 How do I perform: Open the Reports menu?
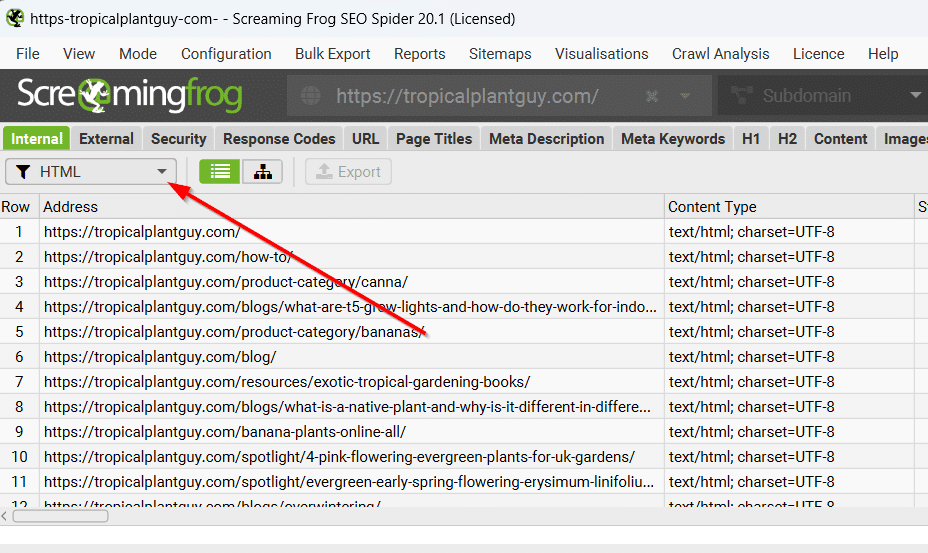click(420, 54)
